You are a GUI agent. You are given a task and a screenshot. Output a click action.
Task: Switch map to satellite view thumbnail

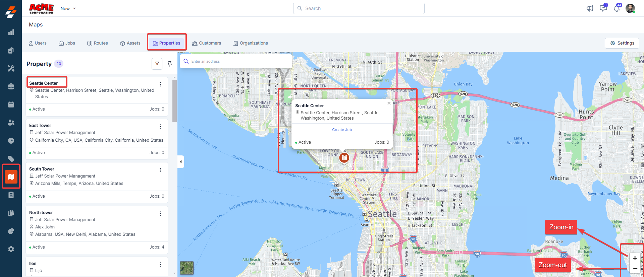pos(187,268)
